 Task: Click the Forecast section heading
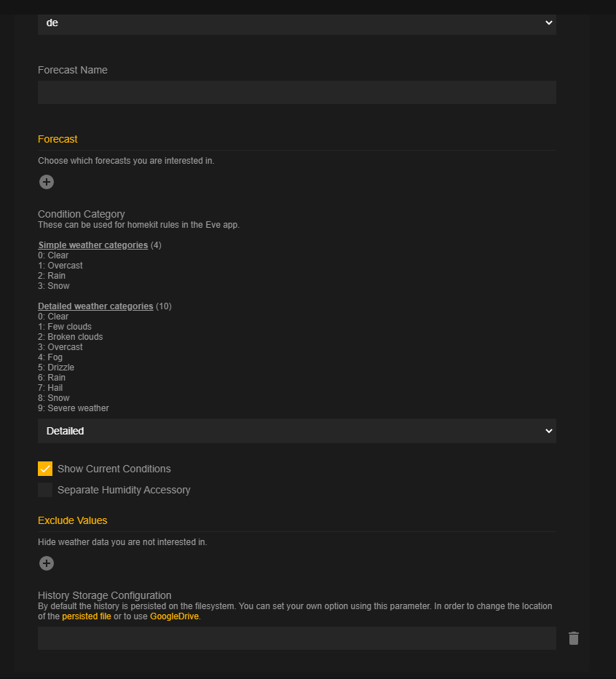[58, 139]
